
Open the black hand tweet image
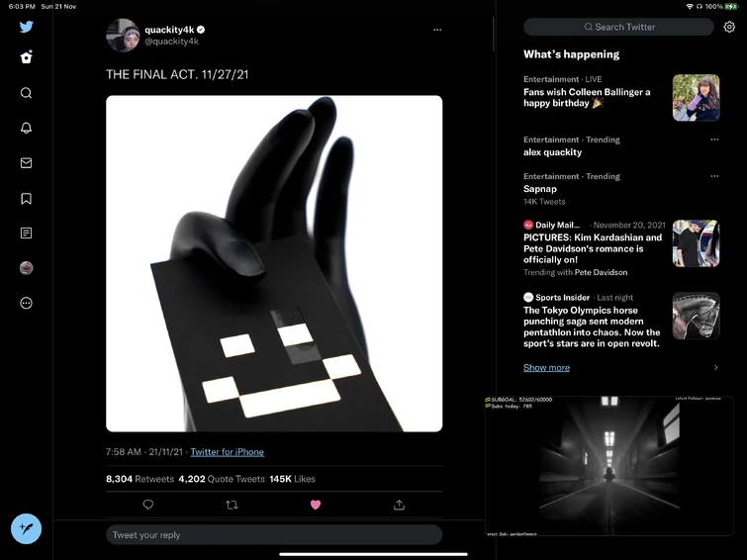point(274,263)
